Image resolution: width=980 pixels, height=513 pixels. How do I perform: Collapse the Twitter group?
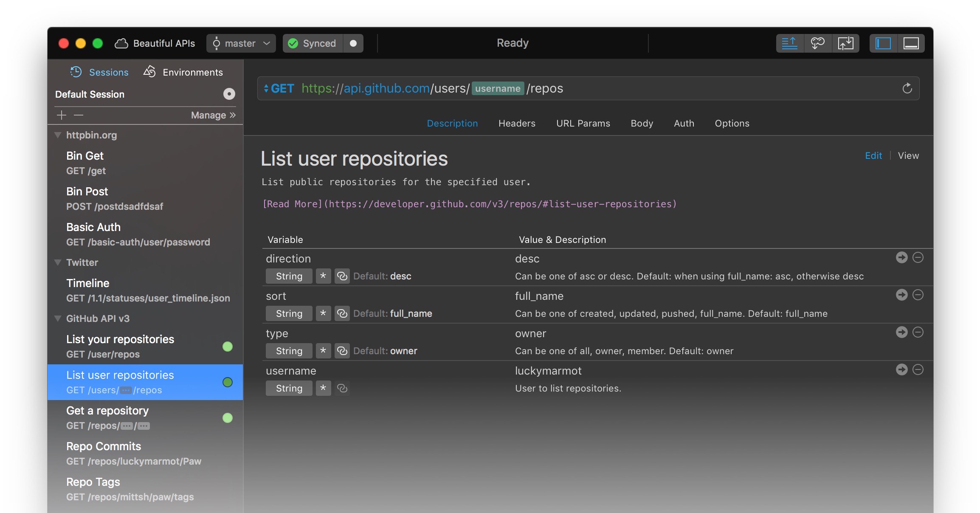58,262
